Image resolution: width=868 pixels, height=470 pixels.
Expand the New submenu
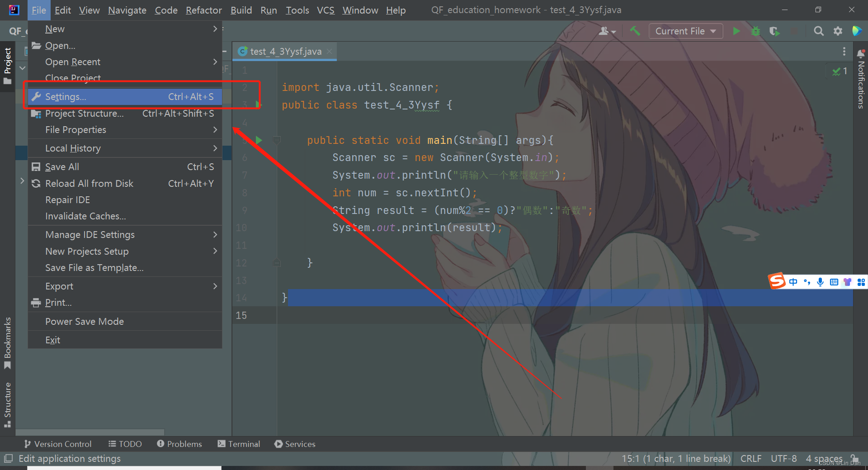point(125,29)
